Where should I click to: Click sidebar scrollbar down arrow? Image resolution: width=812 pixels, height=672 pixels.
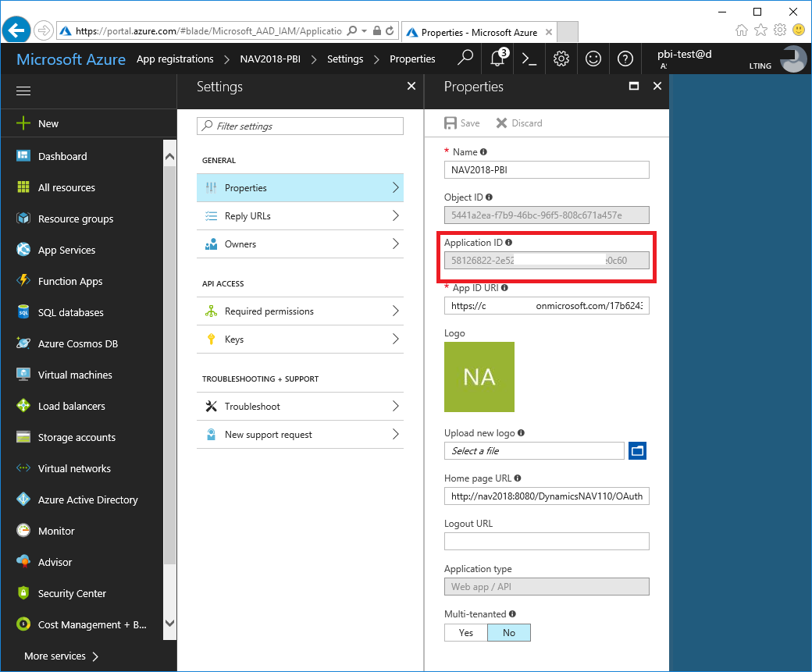tap(169, 623)
